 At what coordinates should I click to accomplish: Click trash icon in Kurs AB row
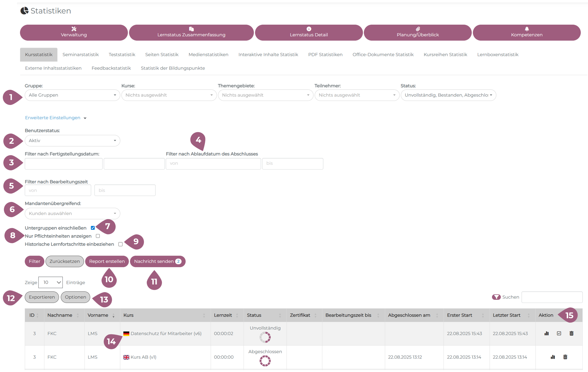(565, 357)
